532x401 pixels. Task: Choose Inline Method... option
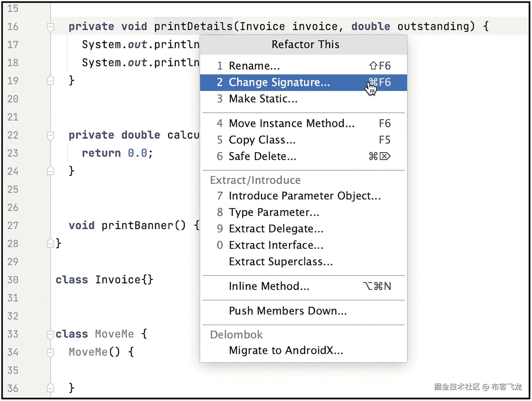pyautogui.click(x=269, y=286)
